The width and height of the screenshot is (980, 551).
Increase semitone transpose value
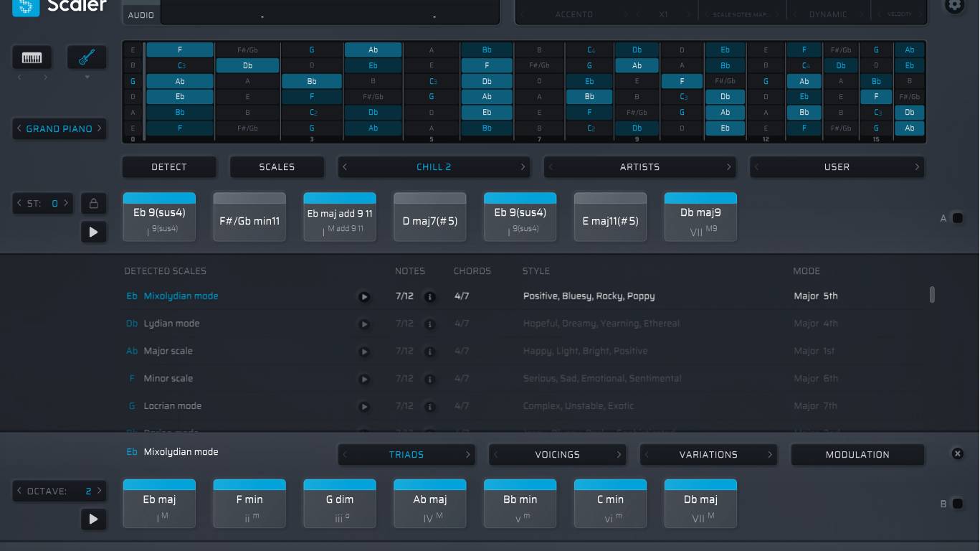pyautogui.click(x=66, y=204)
